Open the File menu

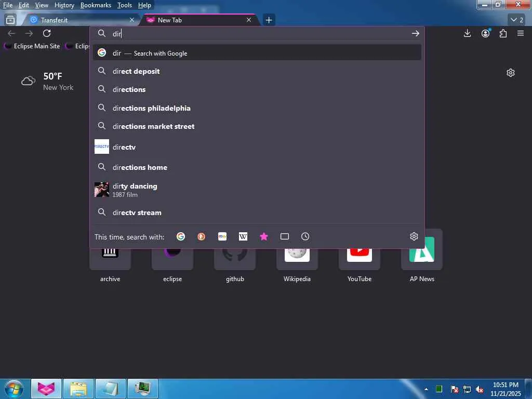pyautogui.click(x=8, y=5)
